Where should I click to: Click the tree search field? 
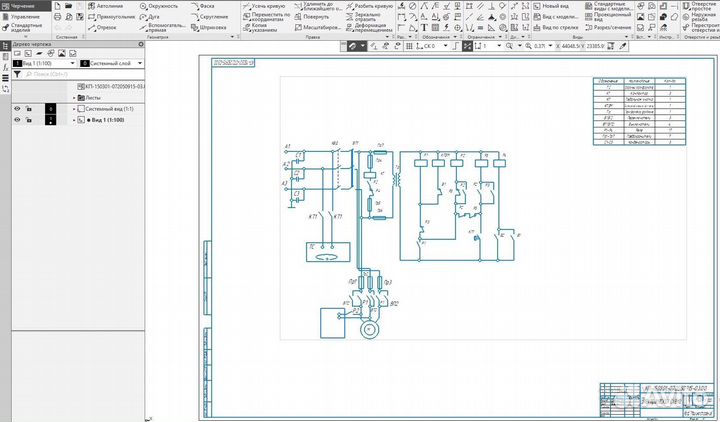[80, 74]
